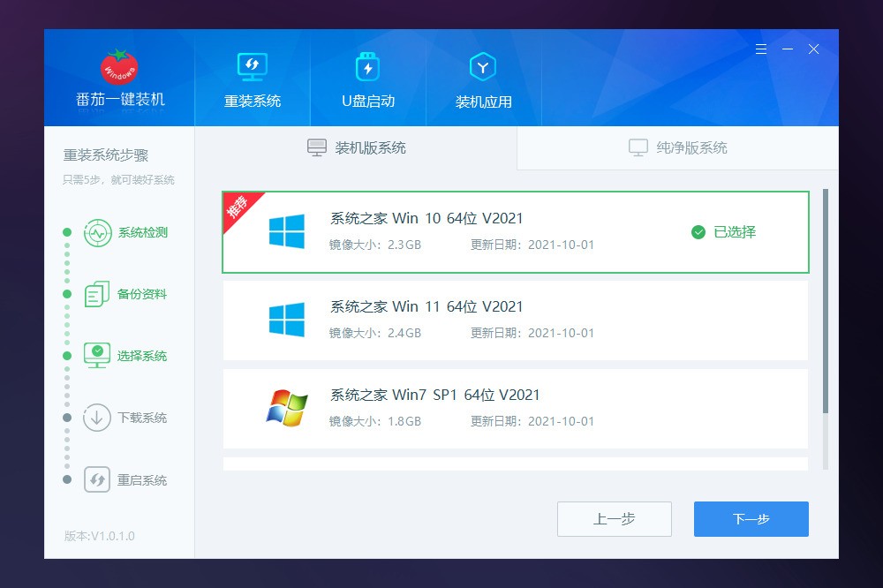The height and width of the screenshot is (588, 883).
Task: Click the green 已选择 checkmark icon
Action: 698,232
